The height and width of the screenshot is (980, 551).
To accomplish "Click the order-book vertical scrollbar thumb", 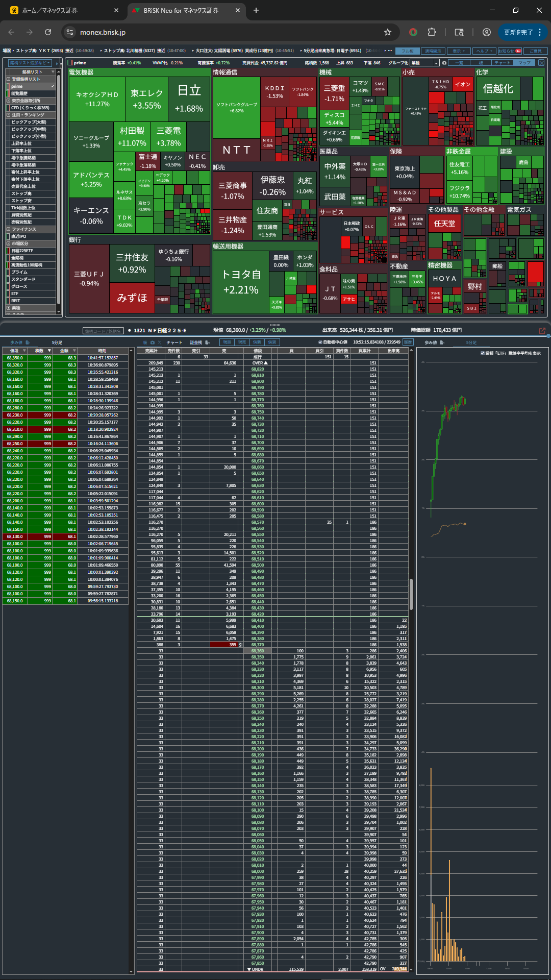I will (x=411, y=594).
